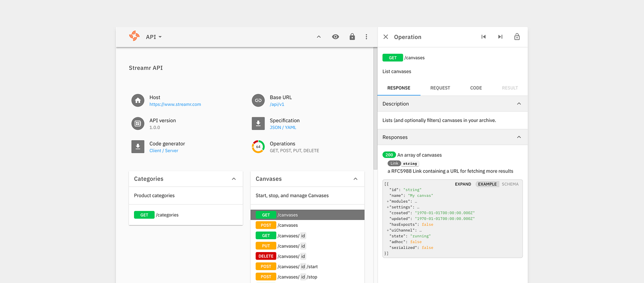Collapse the Responses section
This screenshot has width=644, height=283.
519,137
